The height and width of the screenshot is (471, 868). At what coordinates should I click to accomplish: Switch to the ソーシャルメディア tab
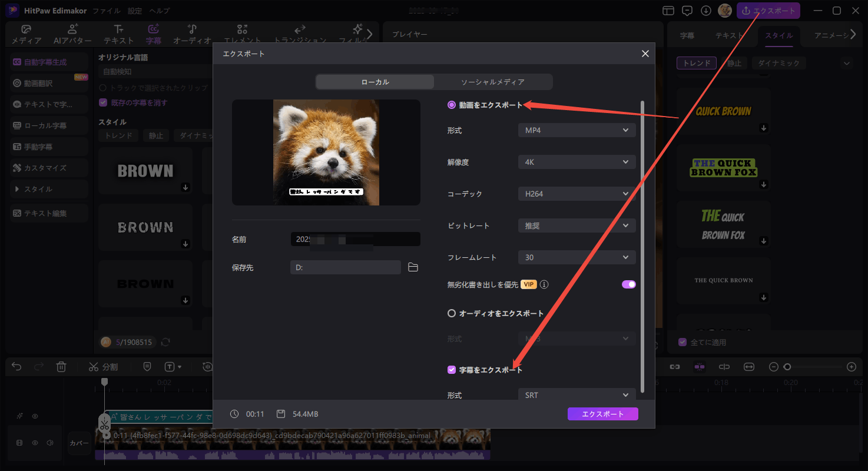click(x=492, y=82)
